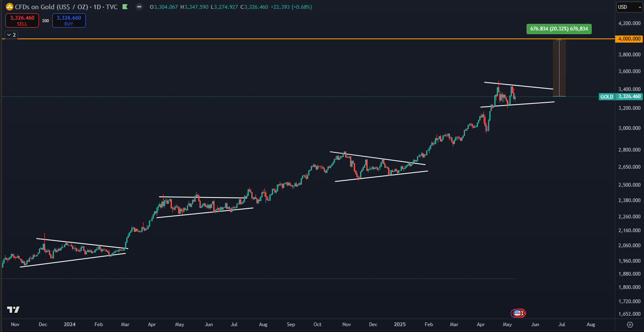Click the 1,652.000 price axis label
644x332 pixels.
pos(629,314)
